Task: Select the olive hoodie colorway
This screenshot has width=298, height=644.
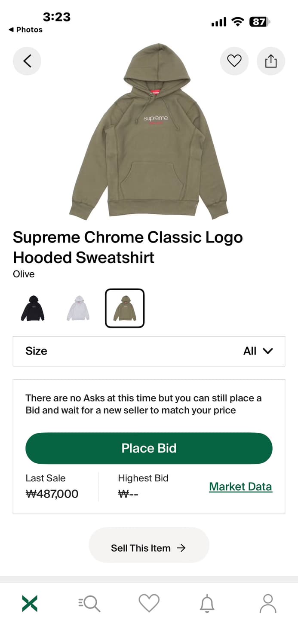Action: point(125,308)
